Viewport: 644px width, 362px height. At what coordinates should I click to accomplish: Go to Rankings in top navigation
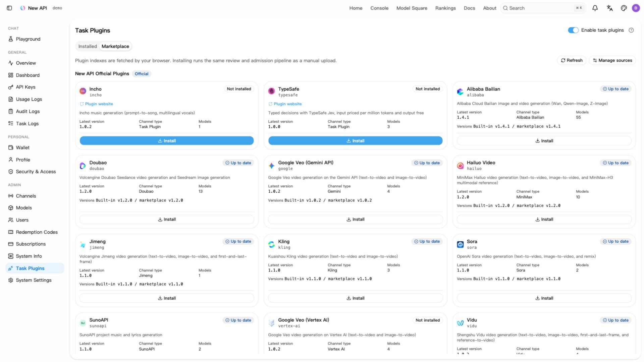(x=445, y=8)
